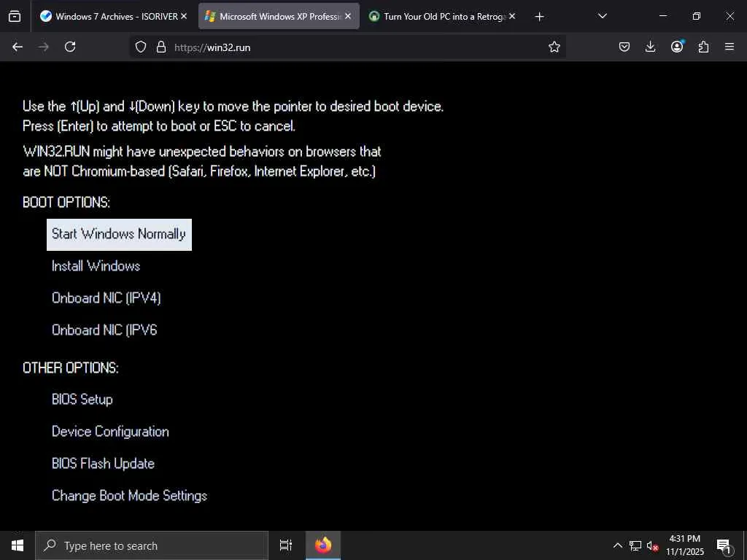Open the Firefox hamburger application menu
Viewport: 747px width, 560px height.
click(x=729, y=47)
